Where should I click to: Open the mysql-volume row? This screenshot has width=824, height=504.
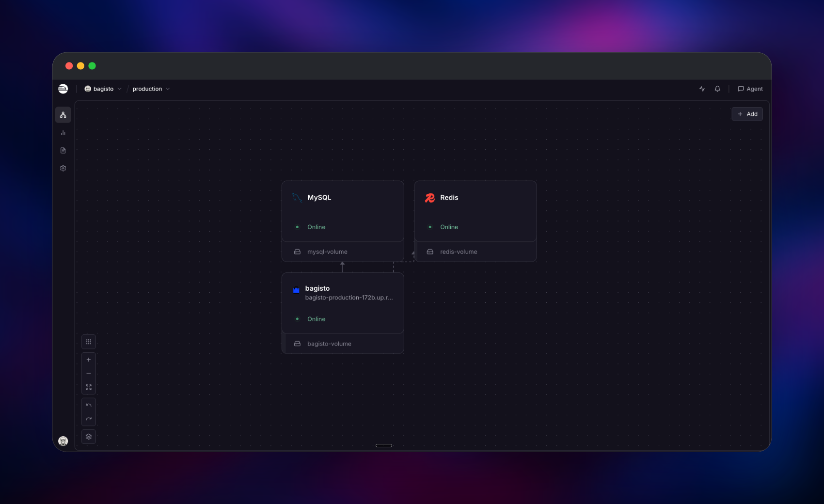click(x=343, y=252)
